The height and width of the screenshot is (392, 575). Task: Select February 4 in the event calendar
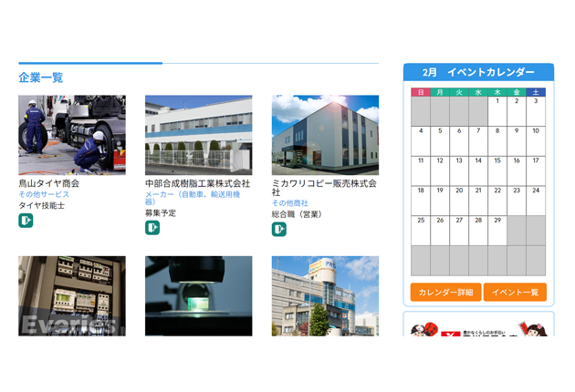[x=421, y=141]
